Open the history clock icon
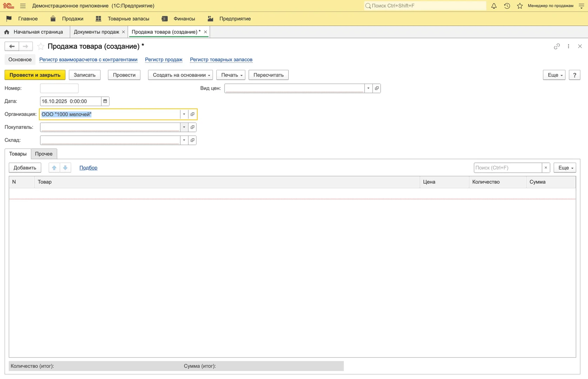Screen dimensions: 588x379 coord(507,6)
